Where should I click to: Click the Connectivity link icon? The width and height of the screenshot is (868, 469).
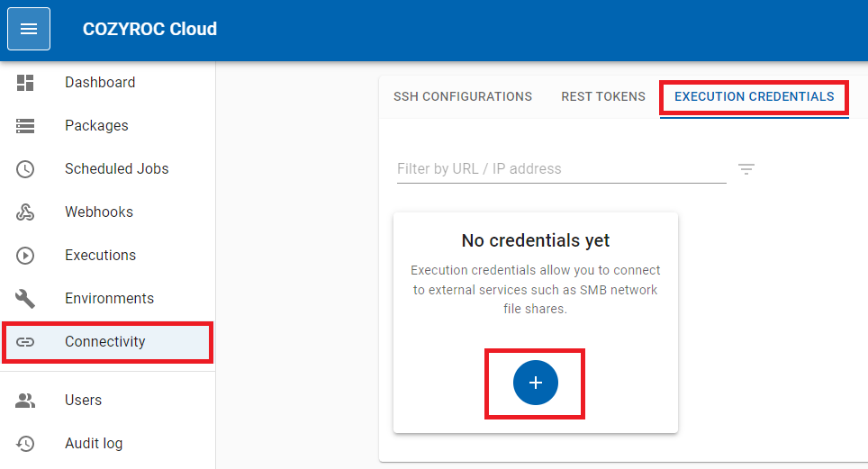click(25, 342)
